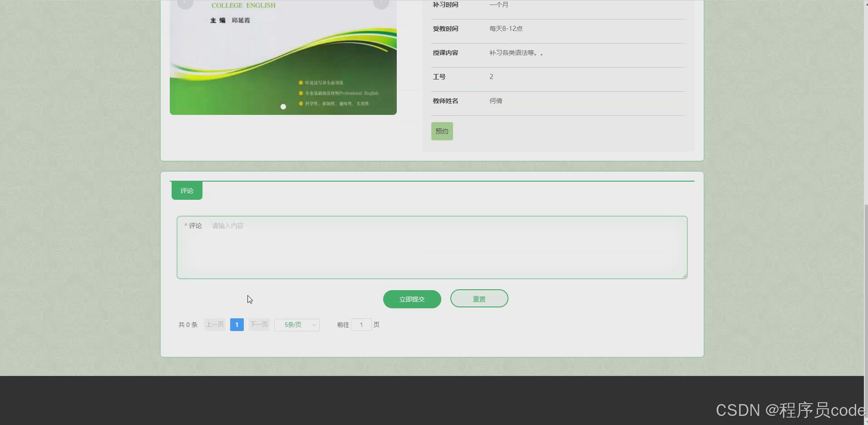
Task: Click the 每天8-12点 teaching time value
Action: point(506,29)
